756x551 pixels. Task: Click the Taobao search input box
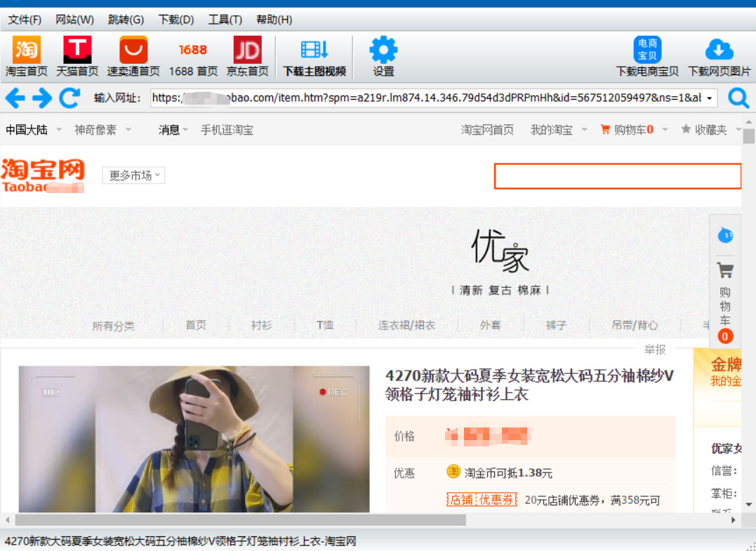pos(617,176)
